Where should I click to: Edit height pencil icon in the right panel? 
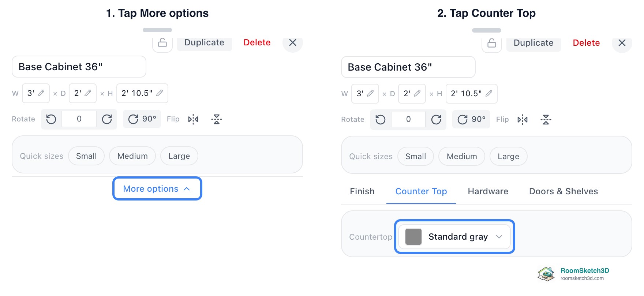489,93
